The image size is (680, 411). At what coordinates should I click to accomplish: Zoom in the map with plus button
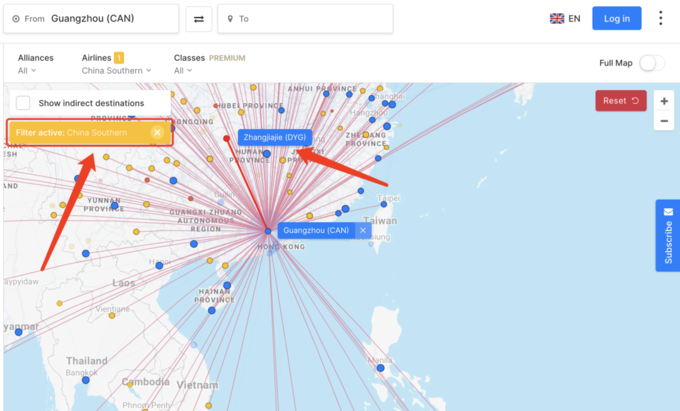click(x=664, y=101)
